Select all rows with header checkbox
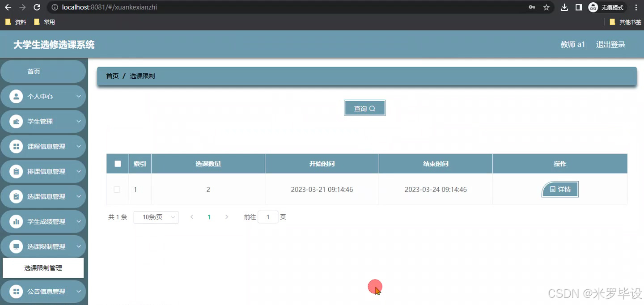 [x=118, y=164]
